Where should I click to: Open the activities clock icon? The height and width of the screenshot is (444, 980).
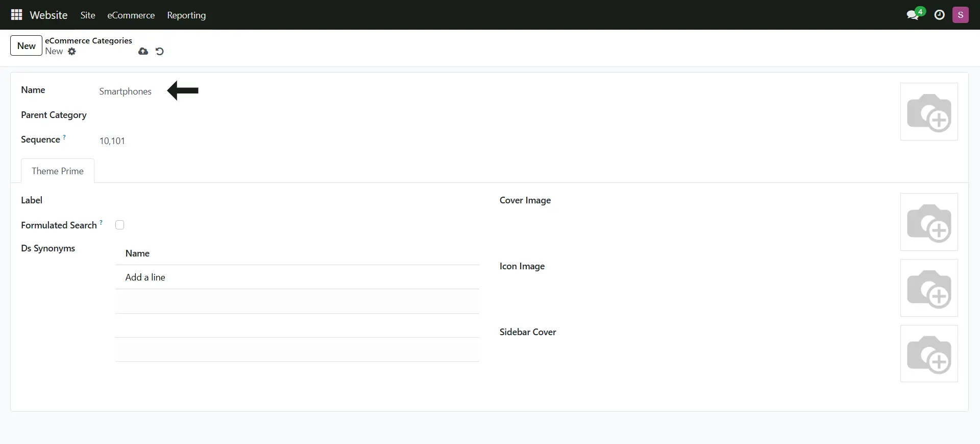[939, 15]
